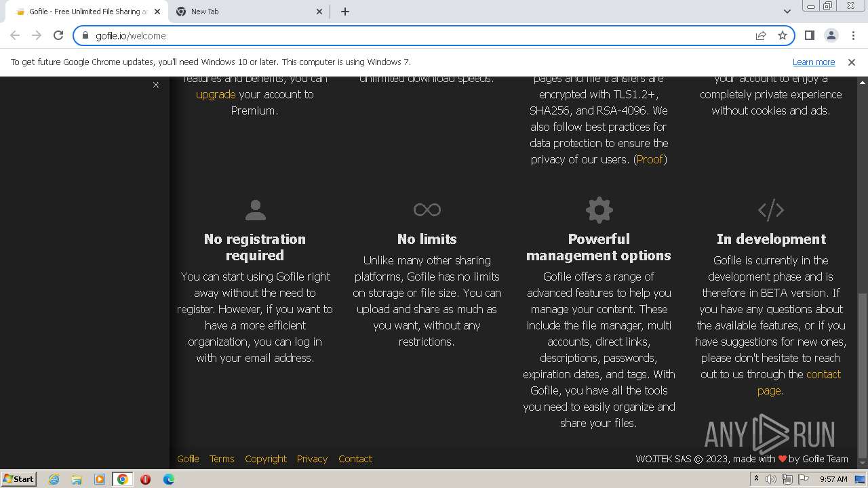The height and width of the screenshot is (488, 868).
Task: Open the contact page link
Action: (799, 382)
